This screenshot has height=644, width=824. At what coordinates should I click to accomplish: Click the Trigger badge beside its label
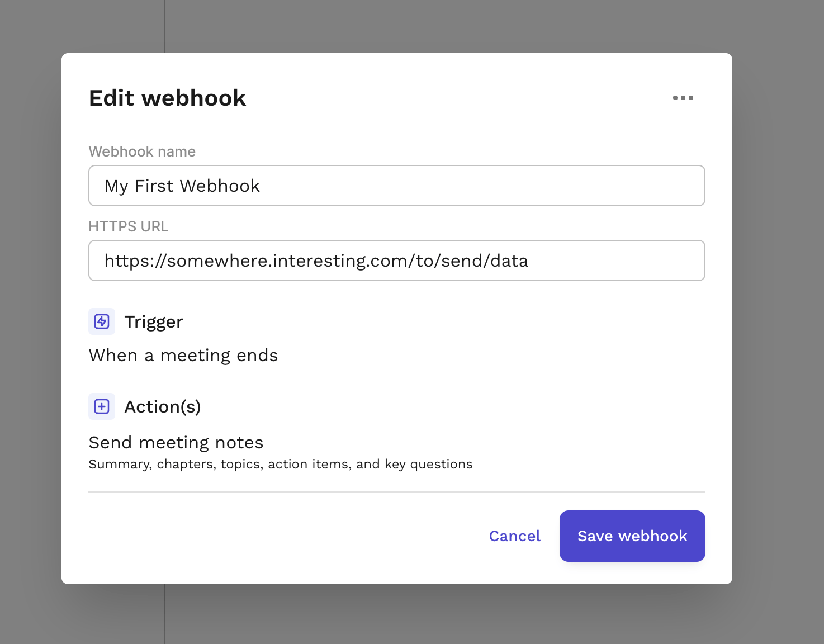[x=101, y=321]
